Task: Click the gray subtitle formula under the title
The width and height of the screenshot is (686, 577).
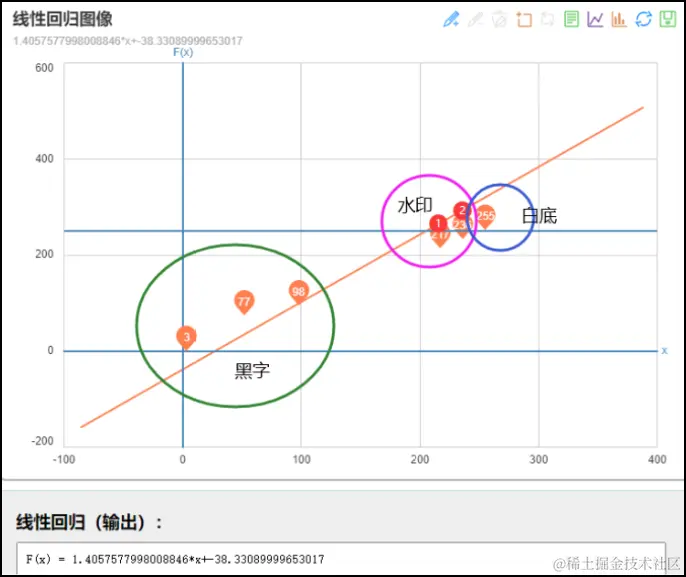Action: pos(128,41)
